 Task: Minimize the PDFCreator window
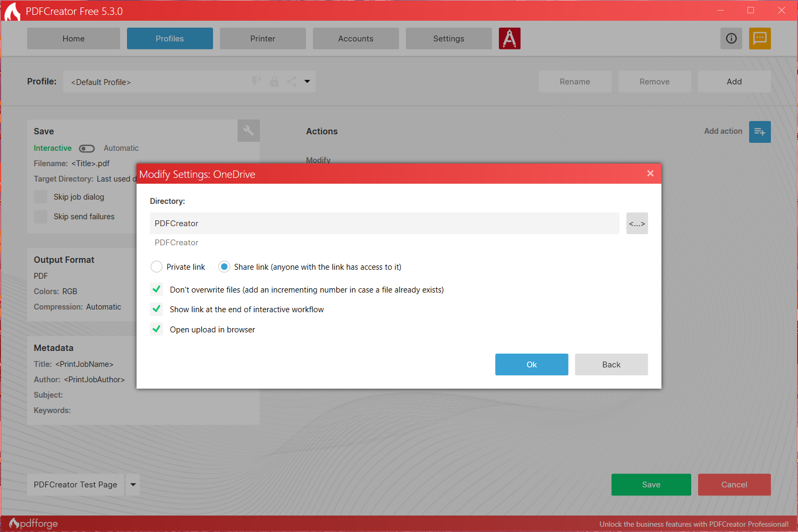coord(720,10)
